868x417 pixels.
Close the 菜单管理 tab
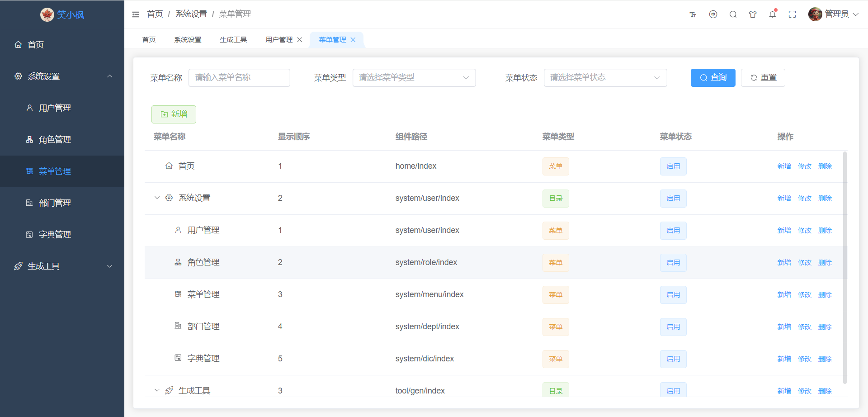353,40
